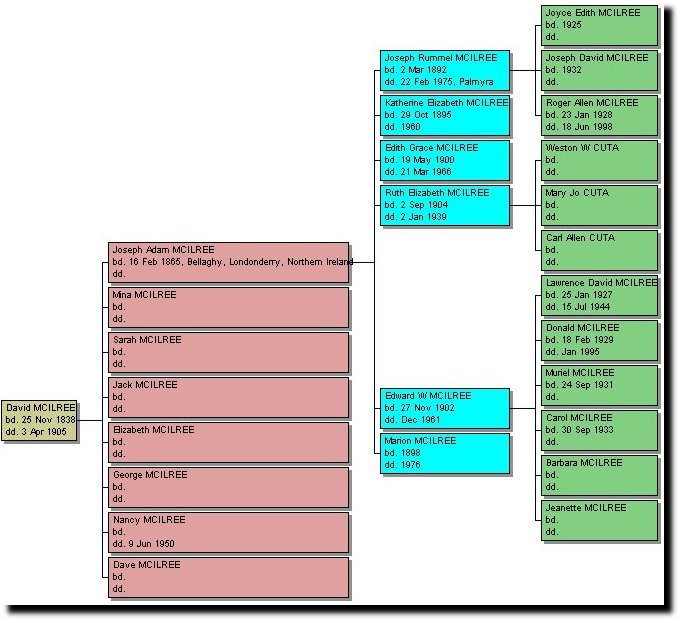Select Lawrence David MCILREE's box
678x619 pixels.
point(599,295)
